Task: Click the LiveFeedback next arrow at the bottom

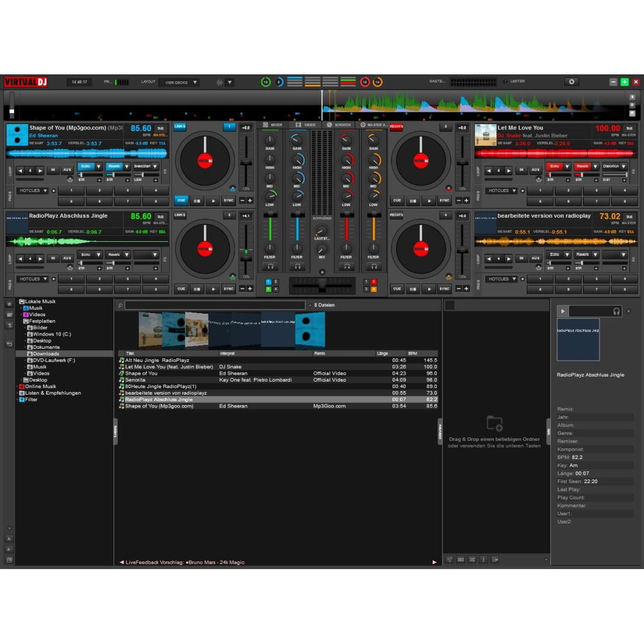Action: [434, 562]
